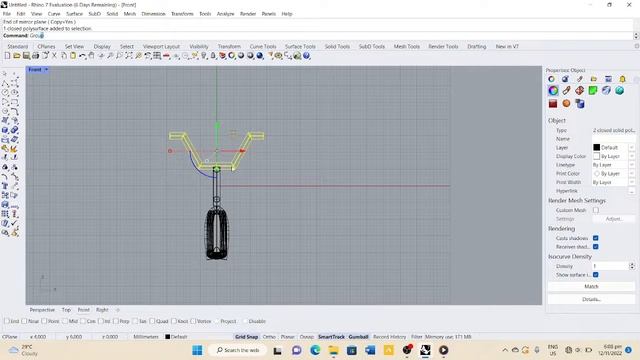This screenshot has height=360, width=640.
Task: Open the green Decals properties icon
Action: (x=593, y=91)
